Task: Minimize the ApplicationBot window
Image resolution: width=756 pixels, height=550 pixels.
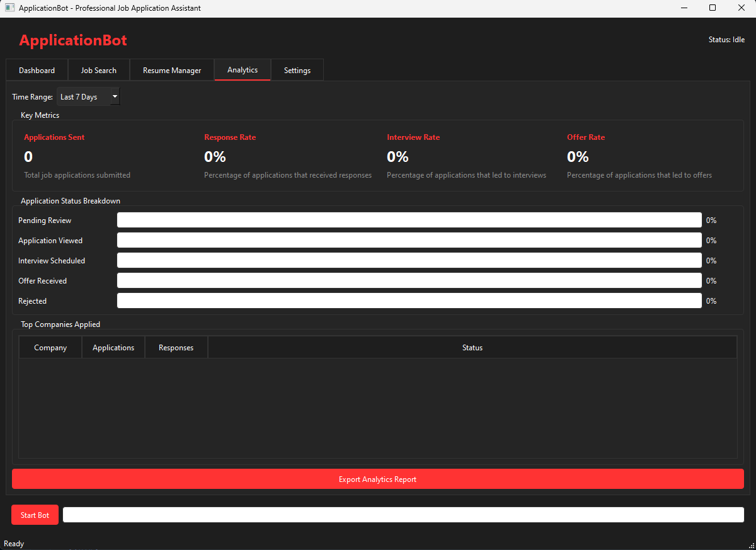Action: (x=684, y=8)
